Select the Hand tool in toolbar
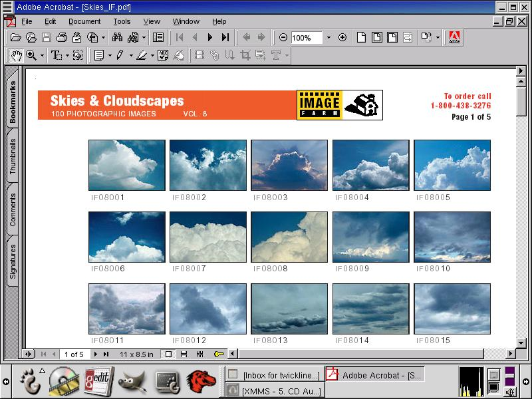Image resolution: width=532 pixels, height=399 pixels. point(16,55)
